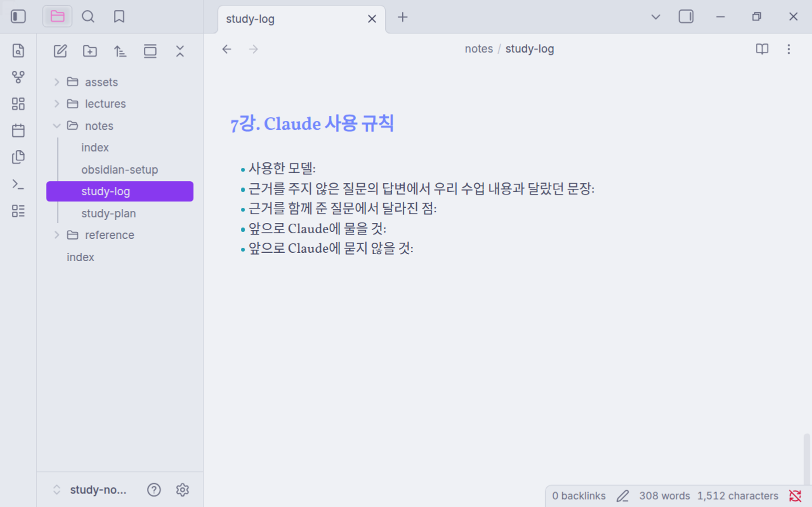
Task: Close the study-log tab
Action: [372, 19]
